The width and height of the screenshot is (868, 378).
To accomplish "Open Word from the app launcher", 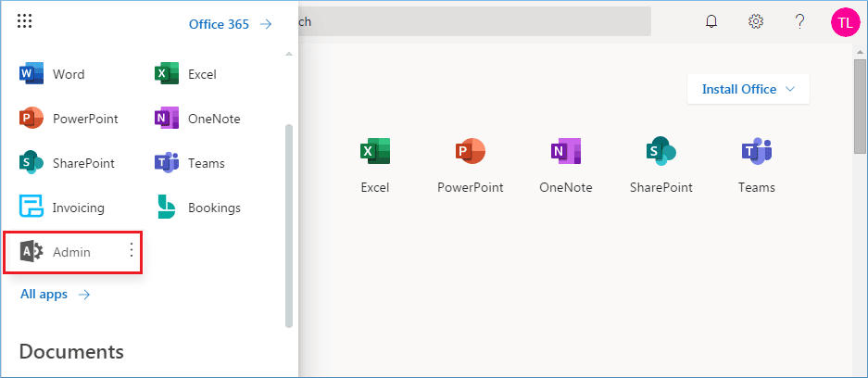I will pos(52,74).
